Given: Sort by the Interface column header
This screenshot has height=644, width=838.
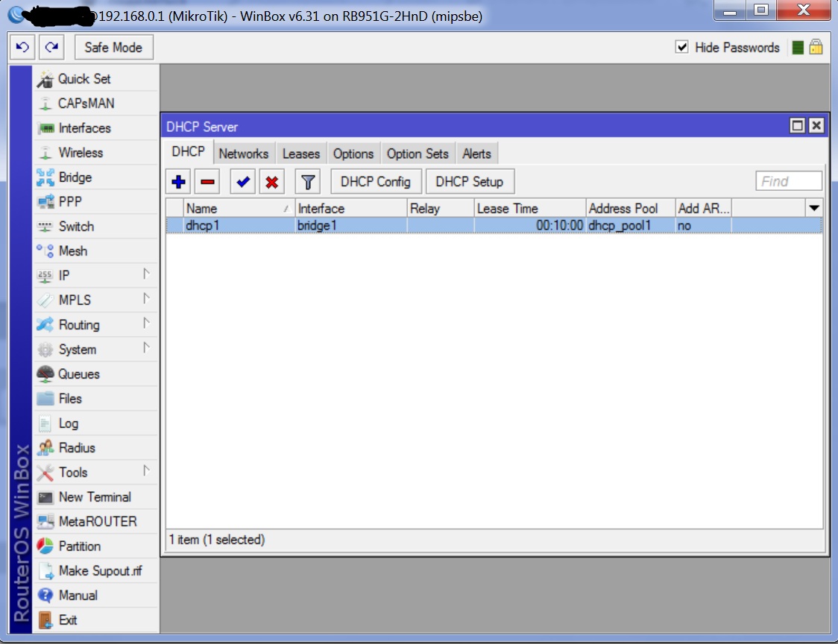Looking at the screenshot, I should [x=351, y=209].
